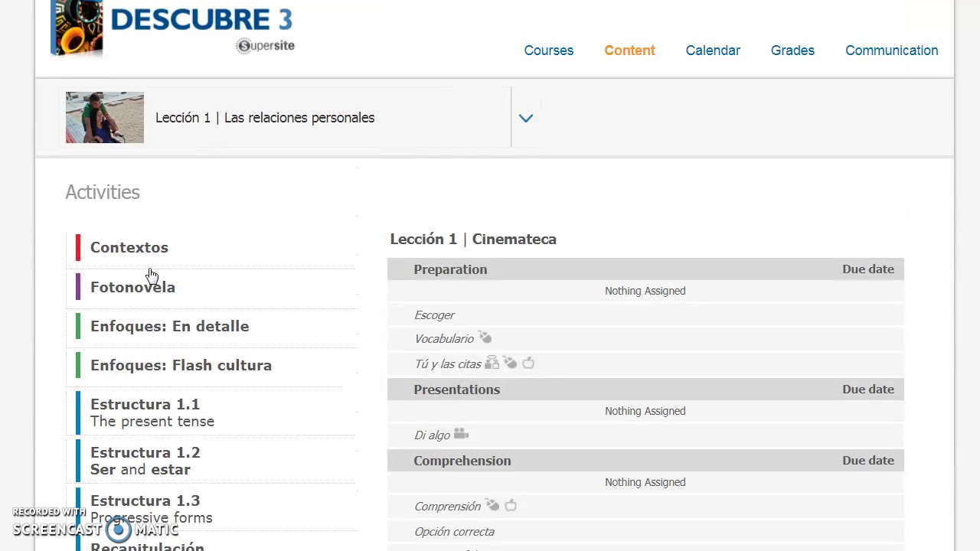Open the Opción correcta activity
Image resolution: width=980 pixels, height=551 pixels.
click(x=454, y=532)
